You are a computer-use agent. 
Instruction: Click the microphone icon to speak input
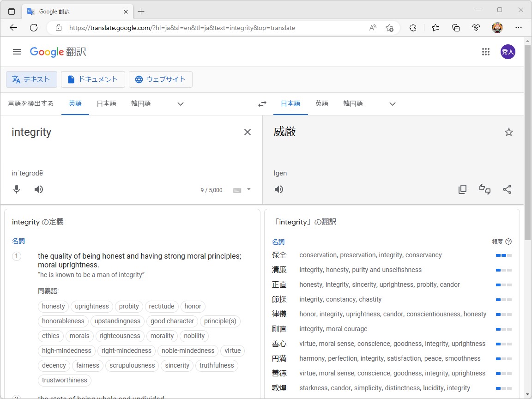pos(17,189)
